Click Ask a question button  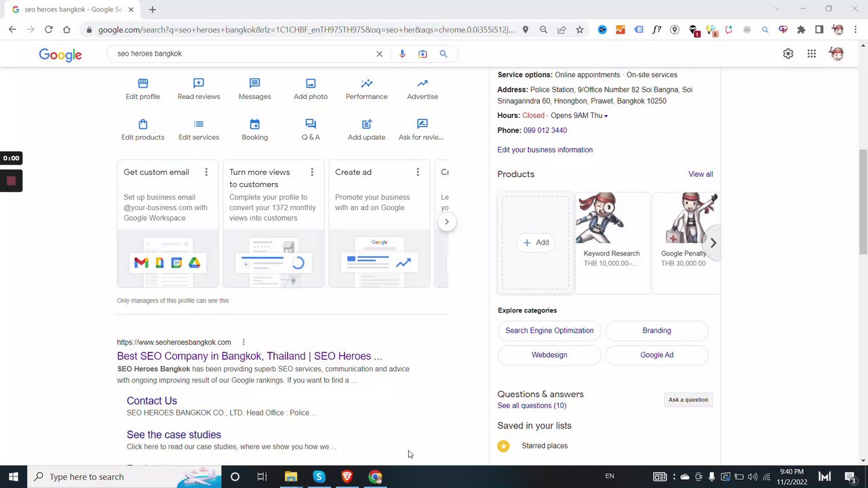point(688,400)
